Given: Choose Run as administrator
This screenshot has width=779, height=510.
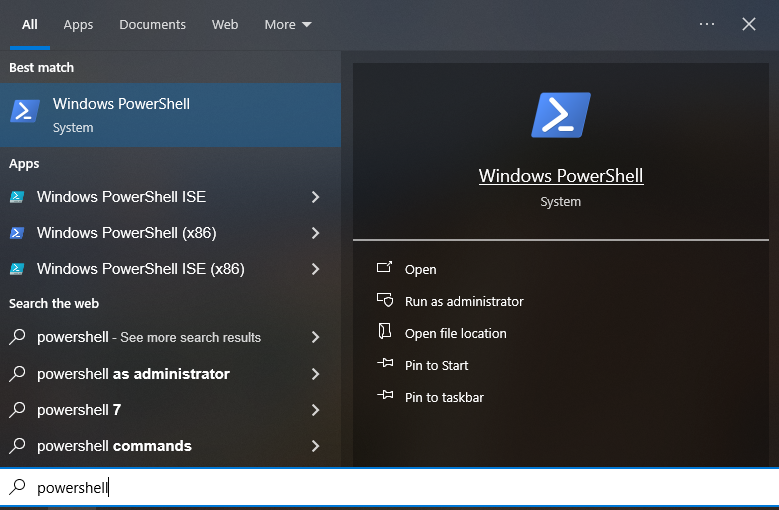Looking at the screenshot, I should pos(464,301).
